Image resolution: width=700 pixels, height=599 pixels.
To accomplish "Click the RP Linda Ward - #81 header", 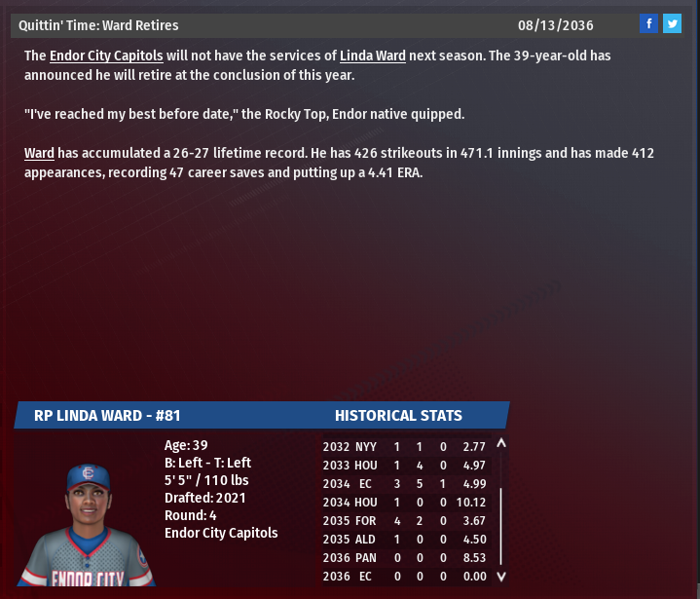I will point(107,416).
